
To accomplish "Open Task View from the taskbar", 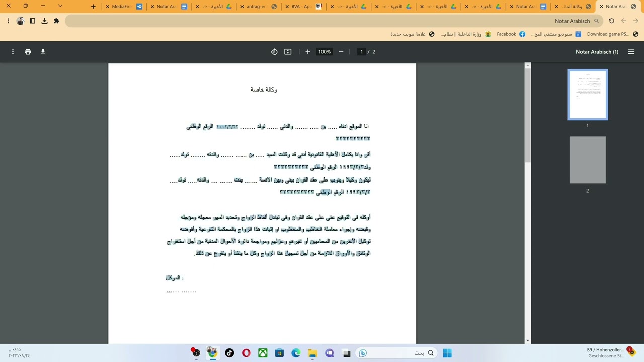I will point(346,353).
